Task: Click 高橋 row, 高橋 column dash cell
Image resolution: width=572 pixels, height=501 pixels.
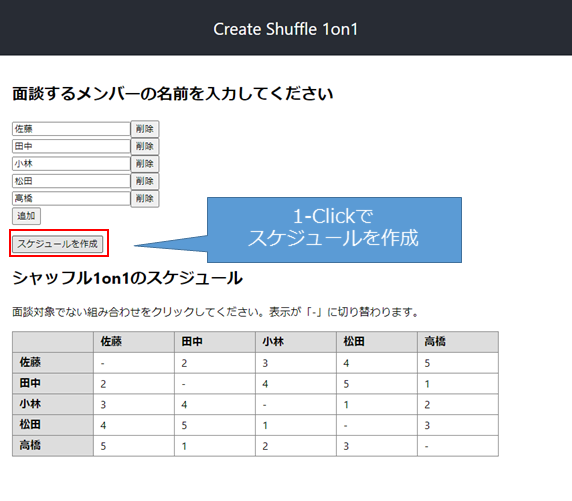Action: pyautogui.click(x=458, y=446)
